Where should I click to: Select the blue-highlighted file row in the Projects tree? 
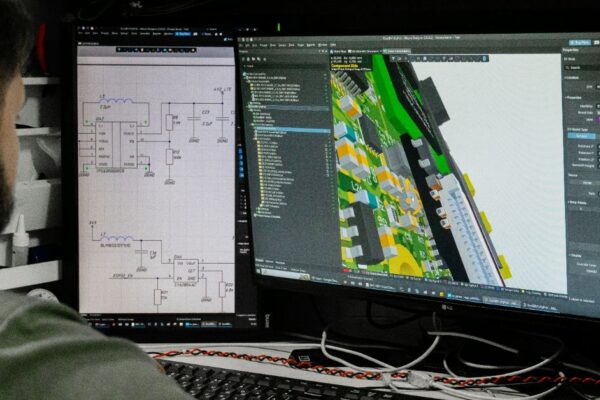click(x=291, y=129)
